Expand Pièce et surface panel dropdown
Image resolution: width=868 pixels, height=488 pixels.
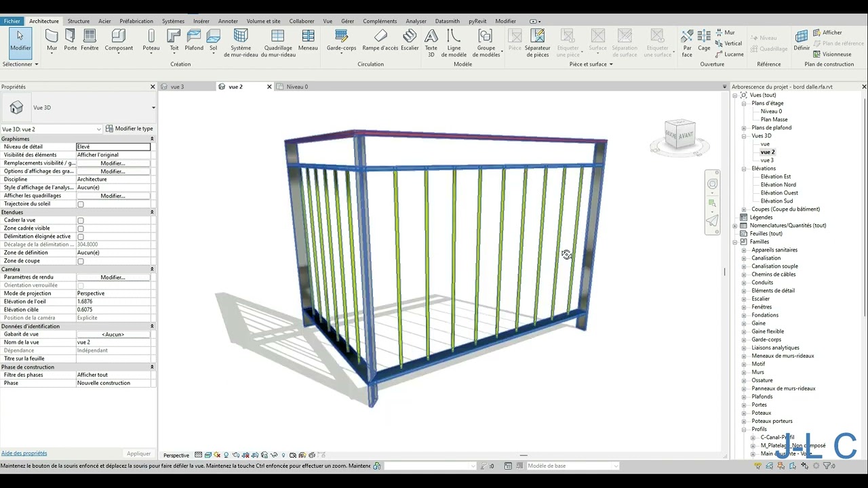tap(591, 64)
